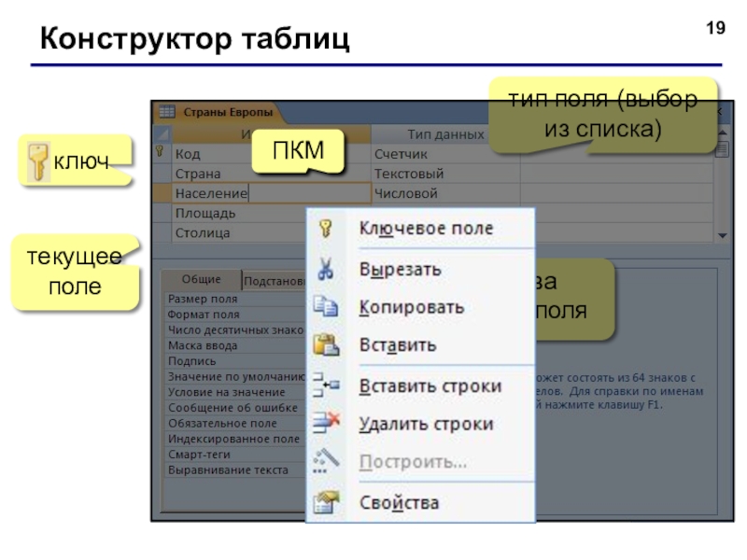Click the table icon on Страны Европы tab
747x560 pixels.
pos(167,112)
